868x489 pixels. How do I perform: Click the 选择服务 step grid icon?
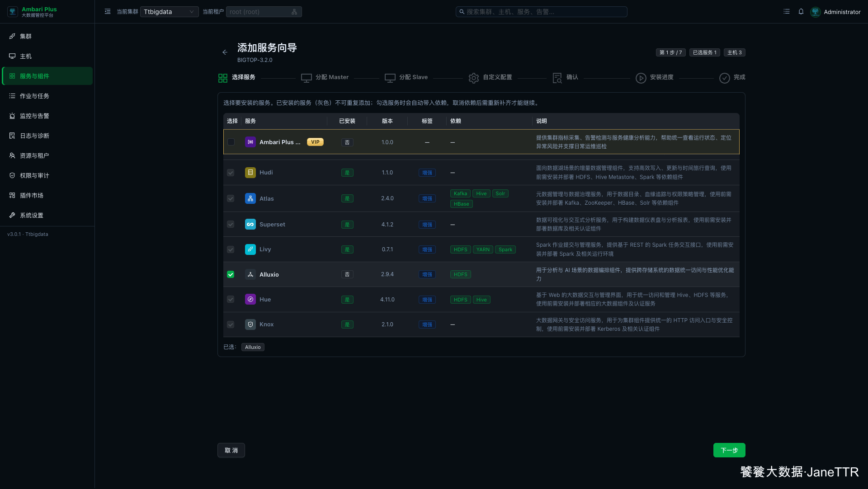pos(223,78)
